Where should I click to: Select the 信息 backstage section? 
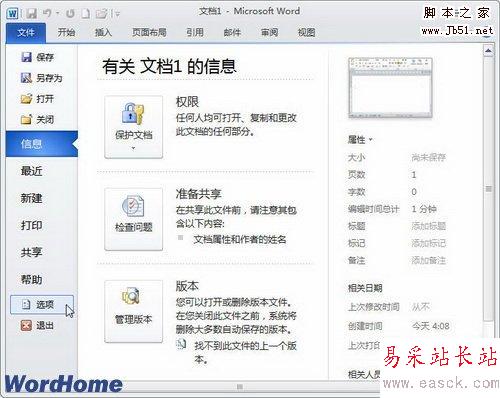point(42,144)
